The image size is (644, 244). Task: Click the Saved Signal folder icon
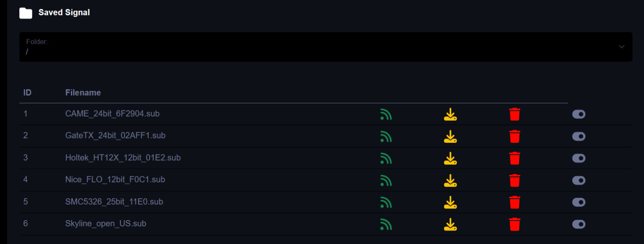tap(26, 13)
